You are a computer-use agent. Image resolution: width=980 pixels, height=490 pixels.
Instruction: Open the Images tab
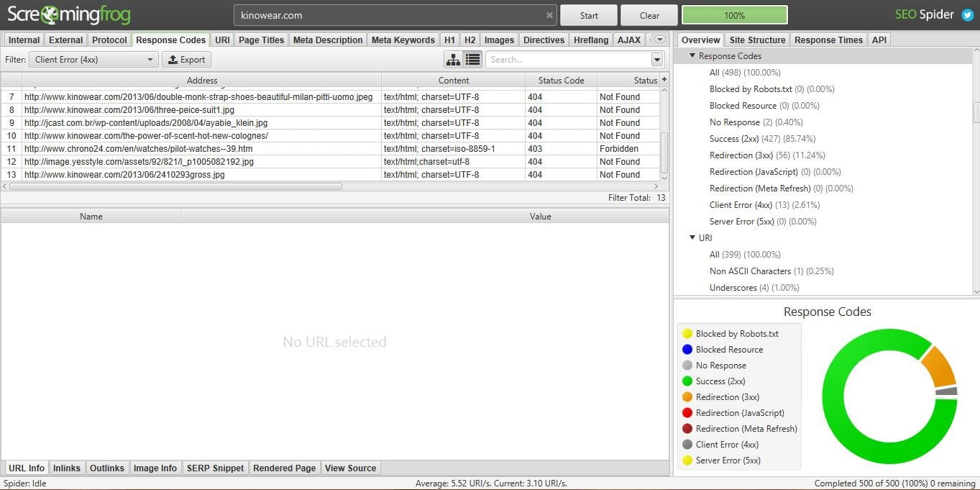[x=499, y=40]
